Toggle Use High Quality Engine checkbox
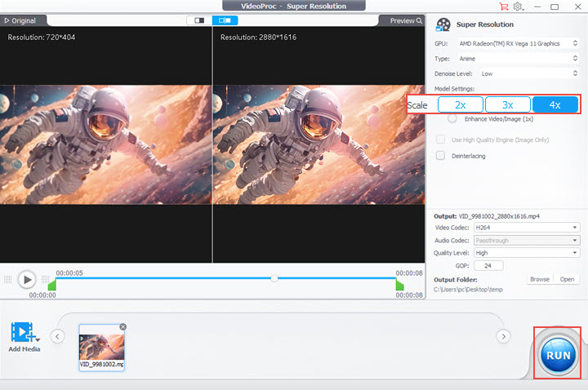This screenshot has height=390, width=588. (x=441, y=140)
